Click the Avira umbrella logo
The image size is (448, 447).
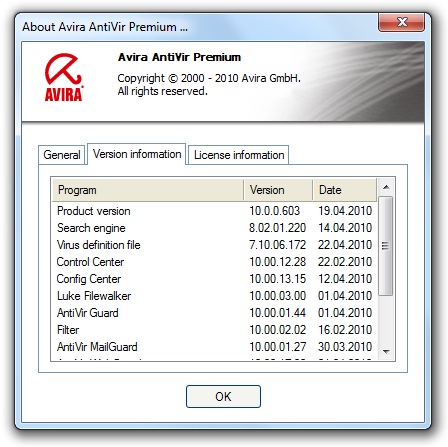pyautogui.click(x=63, y=77)
